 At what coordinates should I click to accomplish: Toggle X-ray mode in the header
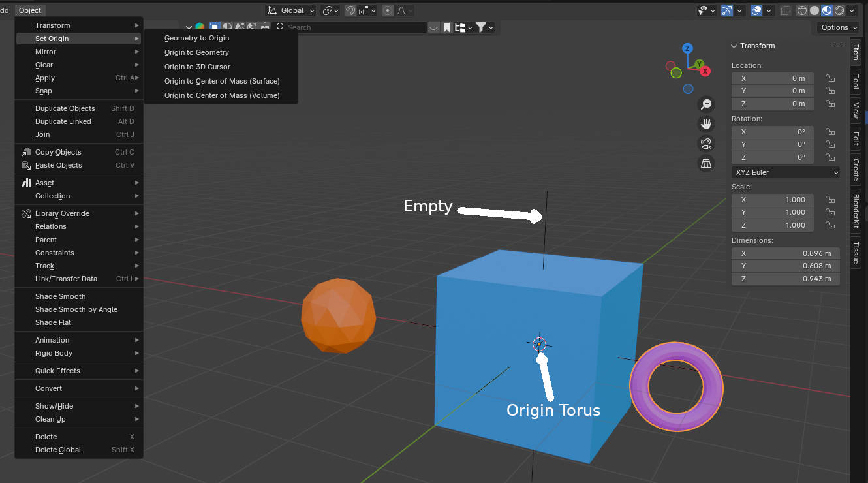(785, 10)
